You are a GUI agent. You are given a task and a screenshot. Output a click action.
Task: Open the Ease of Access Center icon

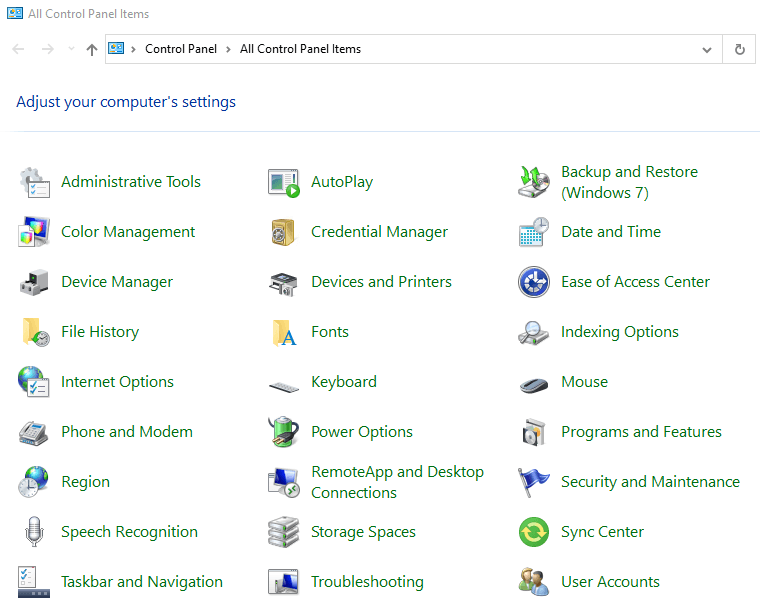point(534,282)
